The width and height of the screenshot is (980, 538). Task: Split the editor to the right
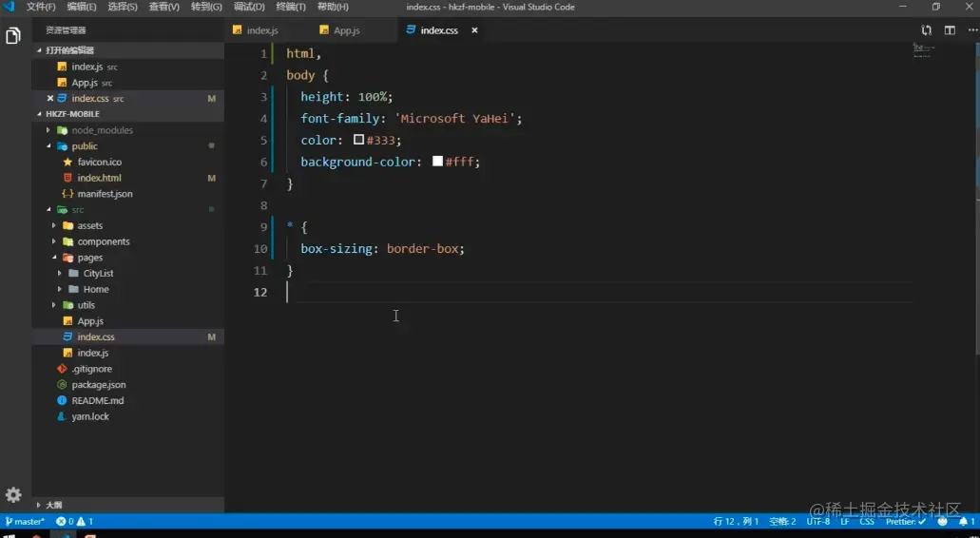(950, 30)
